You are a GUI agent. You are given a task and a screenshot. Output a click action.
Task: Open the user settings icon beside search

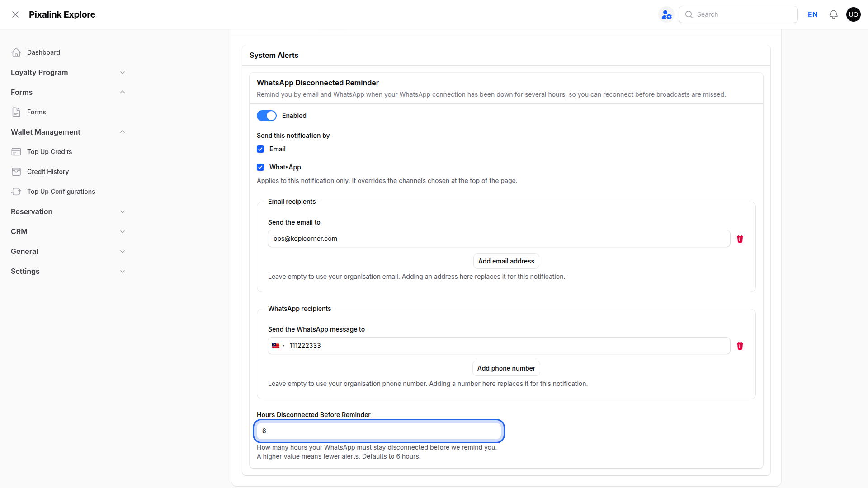666,14
